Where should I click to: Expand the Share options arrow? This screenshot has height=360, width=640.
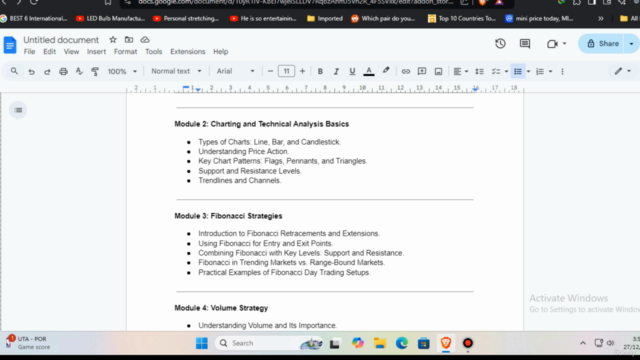point(631,44)
